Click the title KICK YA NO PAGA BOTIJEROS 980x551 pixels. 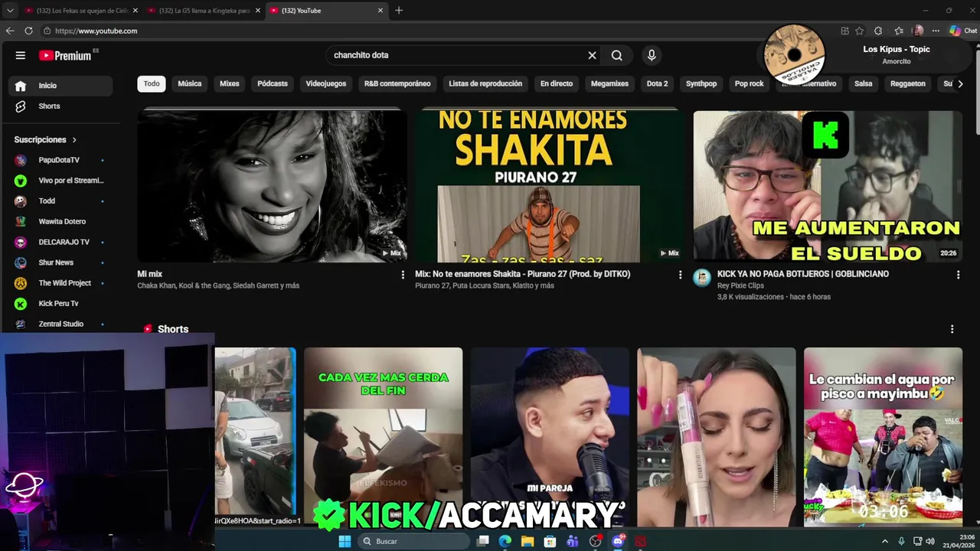pos(803,274)
